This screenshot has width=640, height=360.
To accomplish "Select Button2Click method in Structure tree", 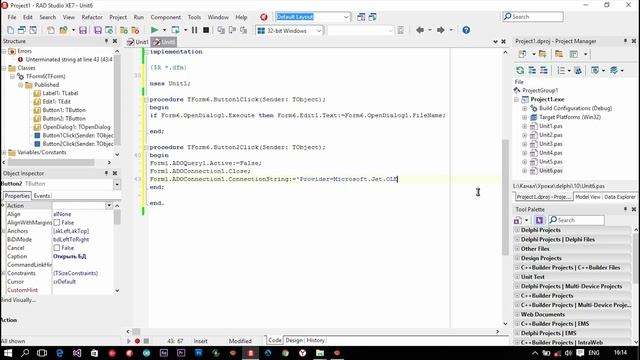I will tap(78, 144).
